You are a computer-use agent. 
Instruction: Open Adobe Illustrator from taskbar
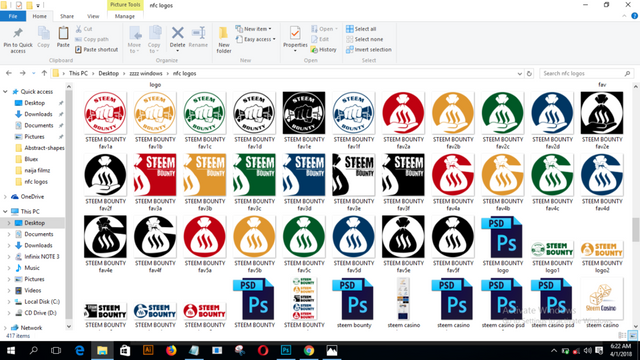(148, 351)
